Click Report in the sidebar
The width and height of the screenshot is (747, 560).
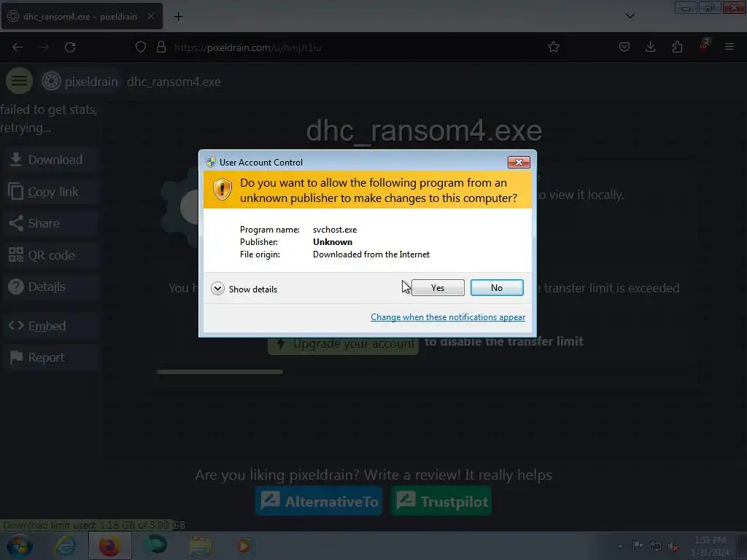coord(50,357)
